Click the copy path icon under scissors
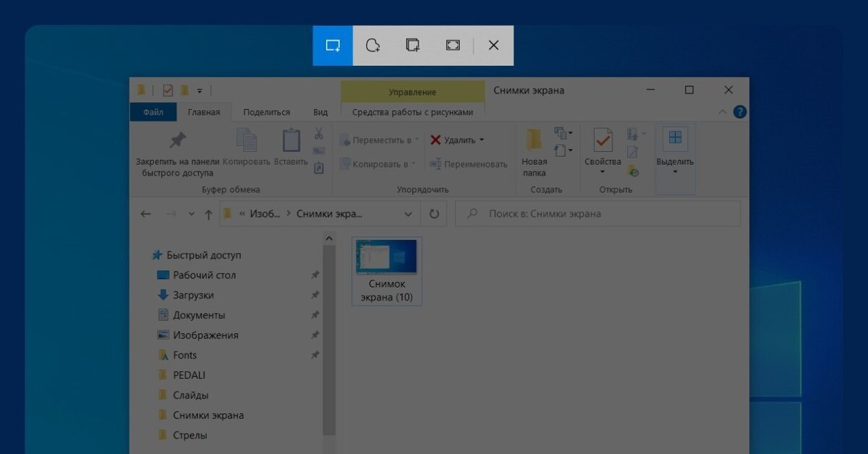Viewport: 868px width, 454px height. [x=318, y=150]
